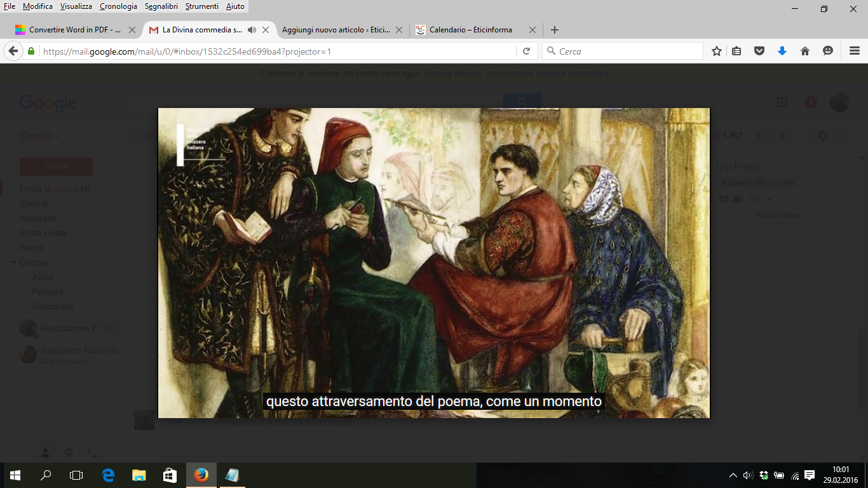Open the Gmail product switcher dropdown

click(x=39, y=137)
